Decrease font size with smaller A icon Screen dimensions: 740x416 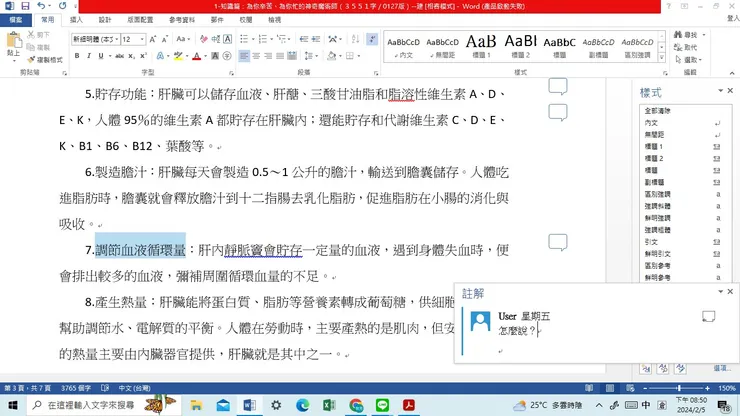[x=165, y=39]
